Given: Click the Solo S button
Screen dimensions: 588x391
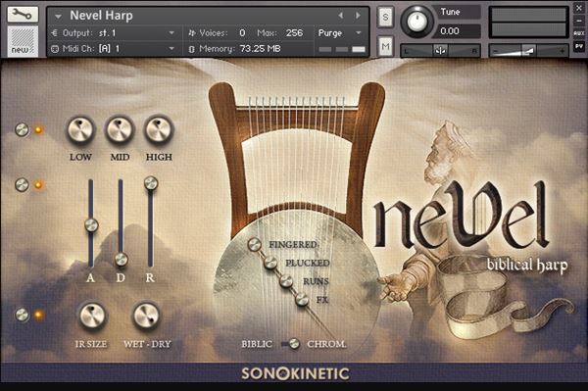Looking at the screenshot, I should click(385, 18).
